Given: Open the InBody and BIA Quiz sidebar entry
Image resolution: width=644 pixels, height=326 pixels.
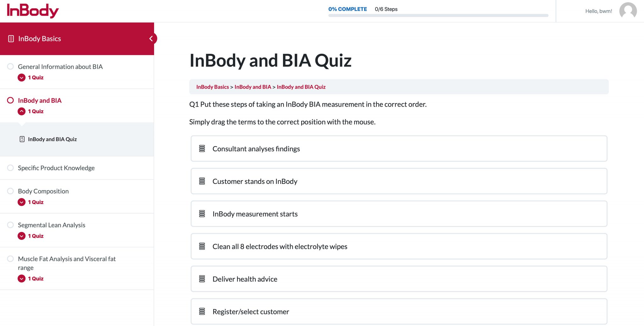Looking at the screenshot, I should 52,139.
